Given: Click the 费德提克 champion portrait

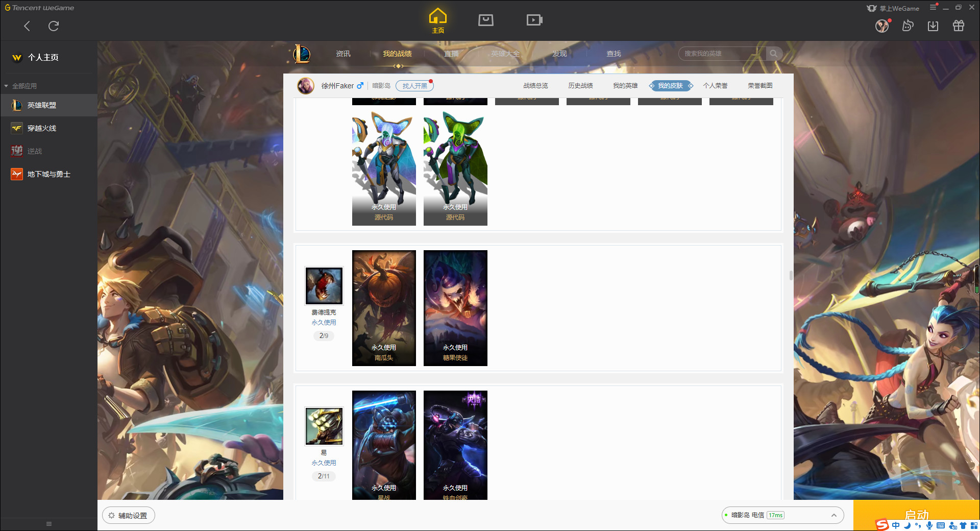Looking at the screenshot, I should click(324, 286).
